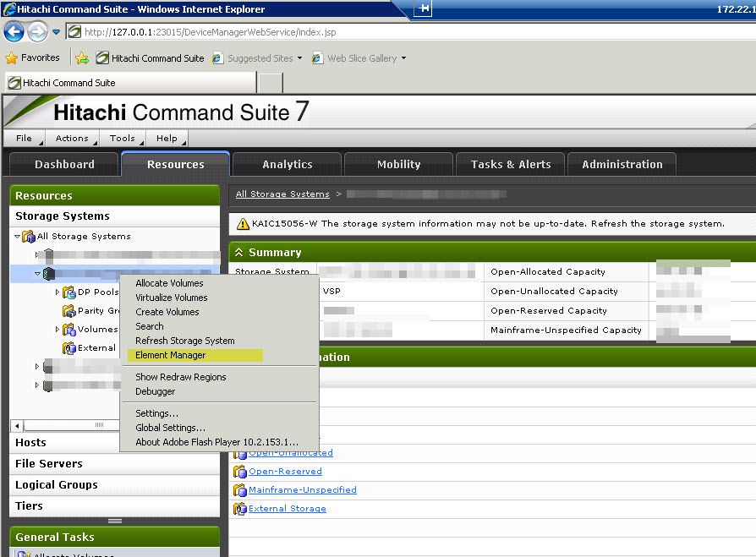Viewport: 756px width, 557px height.
Task: Choose Show Redraw Regions menu entry
Action: tap(180, 377)
